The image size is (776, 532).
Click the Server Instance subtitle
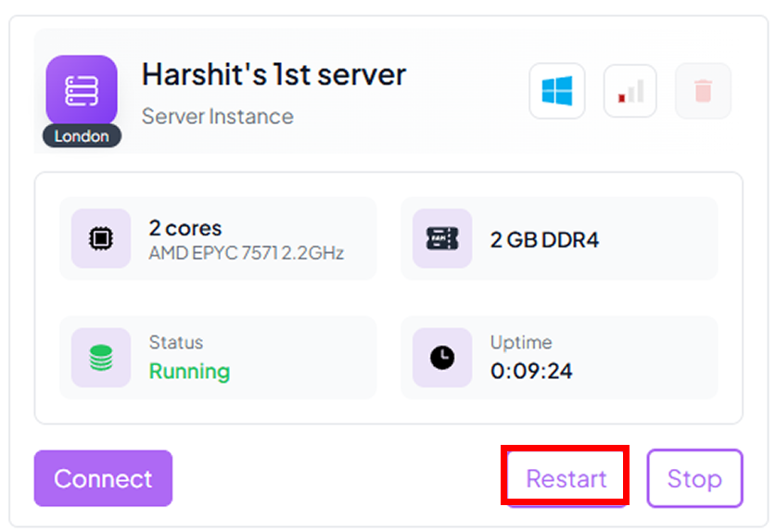[217, 117]
